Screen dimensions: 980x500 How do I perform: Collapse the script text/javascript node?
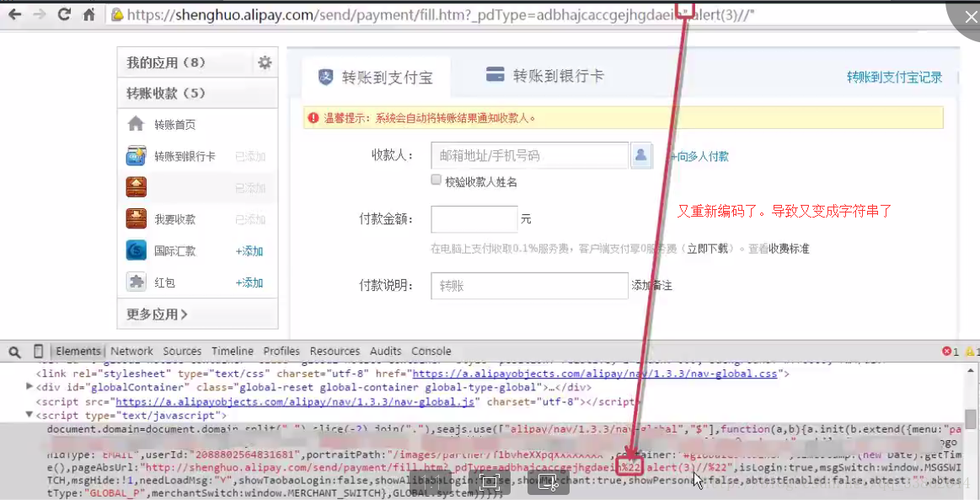(29, 414)
